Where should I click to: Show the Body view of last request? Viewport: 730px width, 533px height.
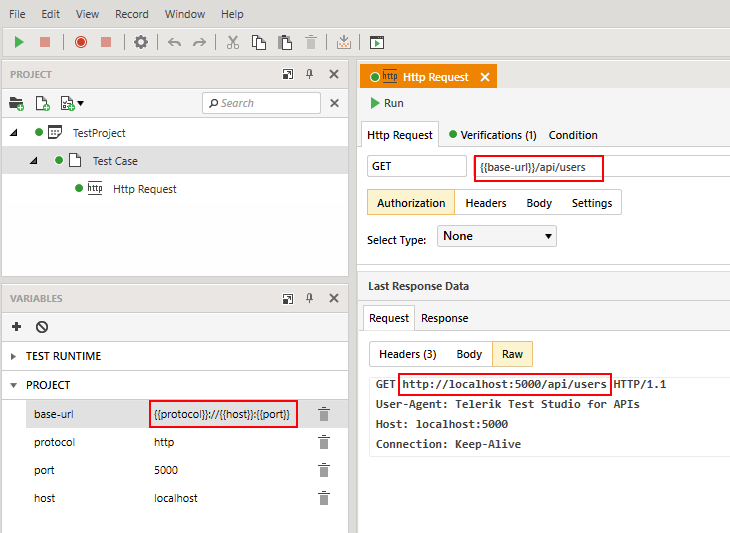(x=469, y=354)
